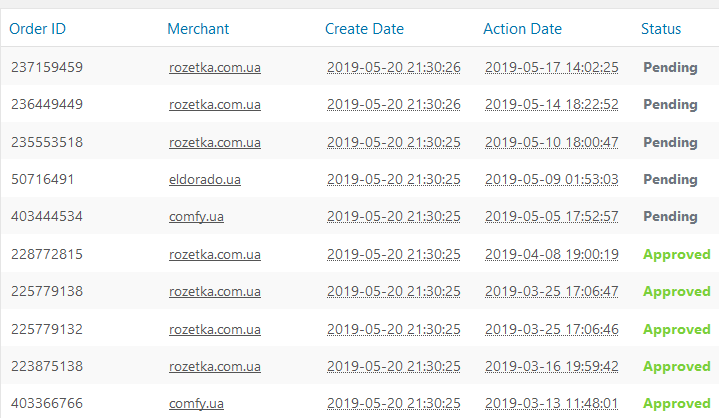Click Approved status of order 228772815
Image resolution: width=719 pixels, height=418 pixels.
[677, 254]
